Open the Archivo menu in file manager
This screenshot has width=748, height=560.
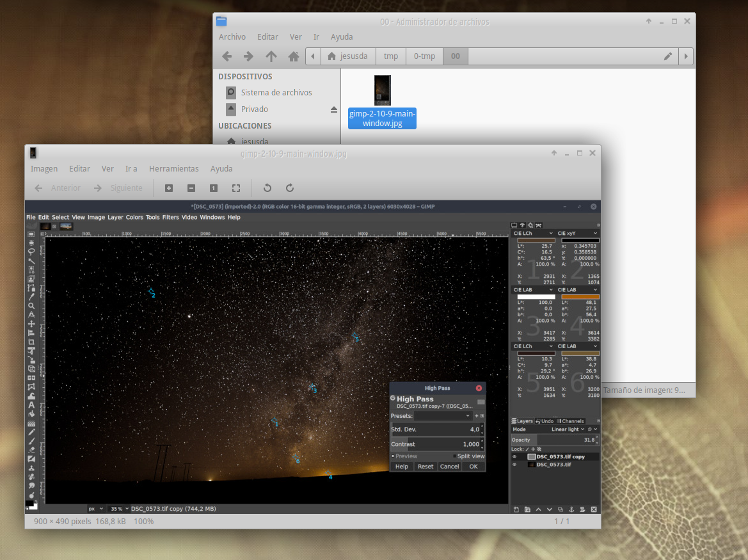232,37
